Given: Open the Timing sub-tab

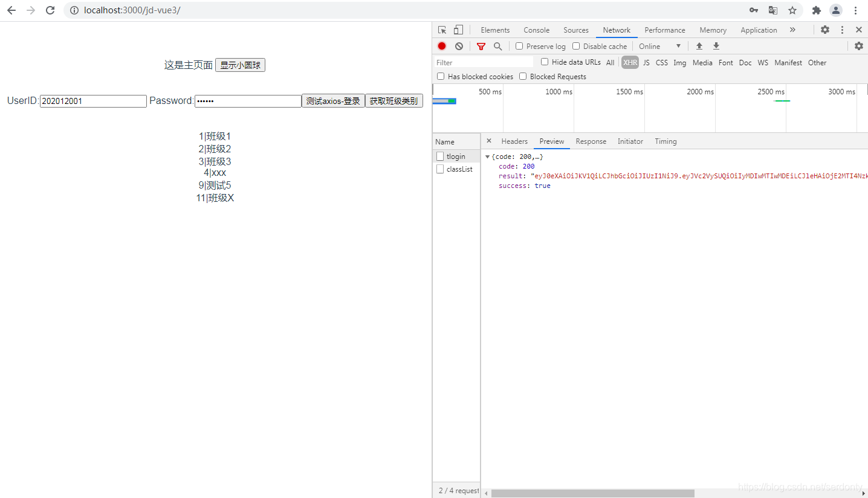Looking at the screenshot, I should point(666,141).
